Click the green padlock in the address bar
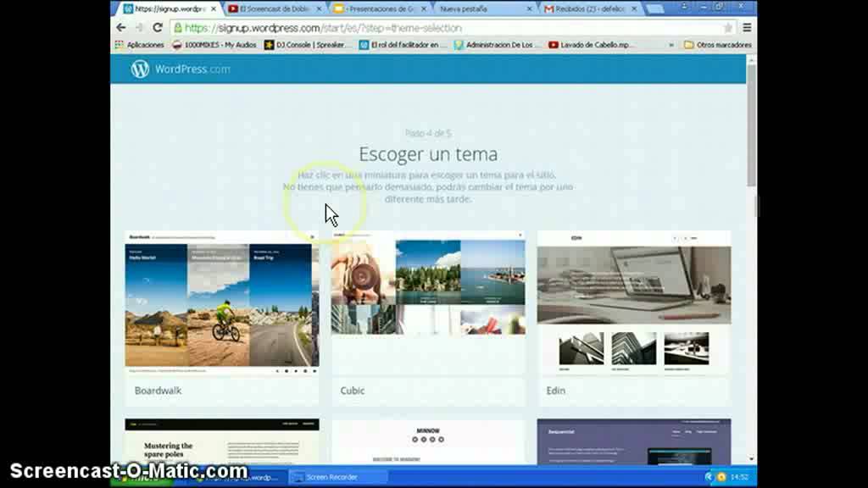868x488 pixels. (x=178, y=28)
